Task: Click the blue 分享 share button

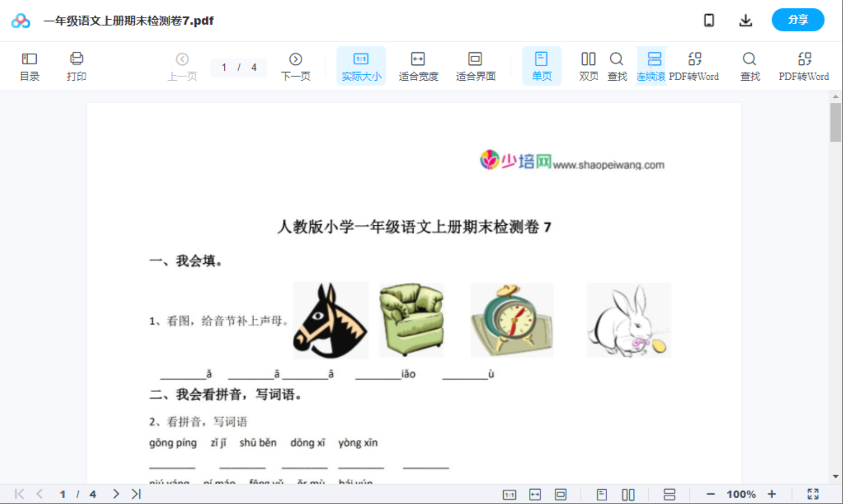Action: coord(798,20)
